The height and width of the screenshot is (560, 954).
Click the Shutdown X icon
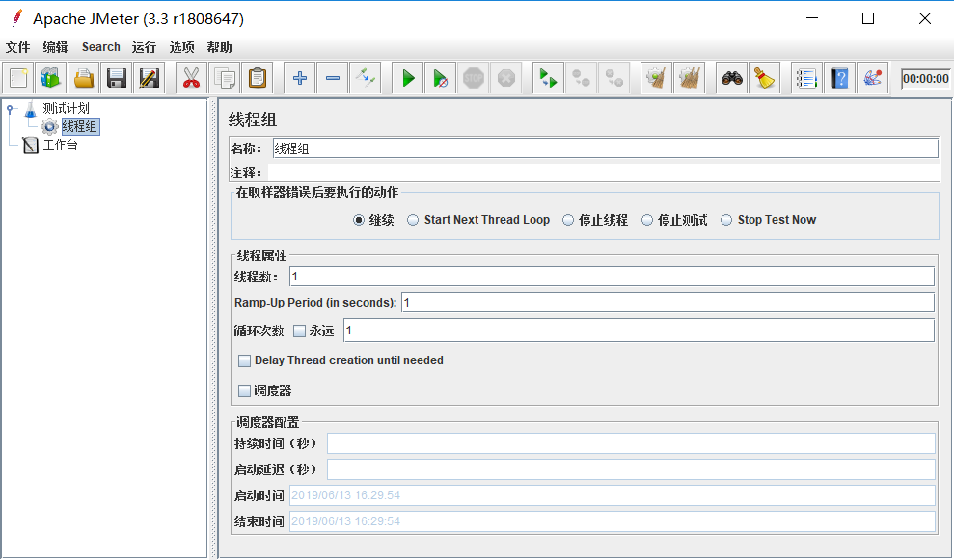[506, 78]
